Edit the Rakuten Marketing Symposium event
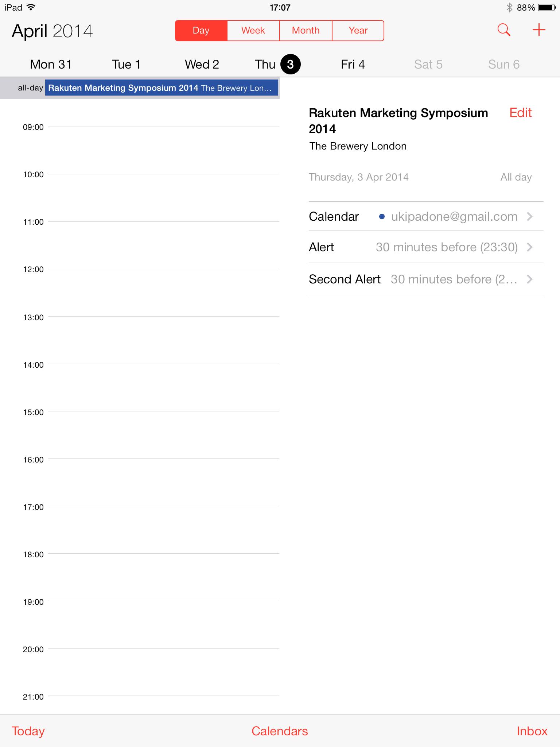This screenshot has width=560, height=747. tap(520, 113)
